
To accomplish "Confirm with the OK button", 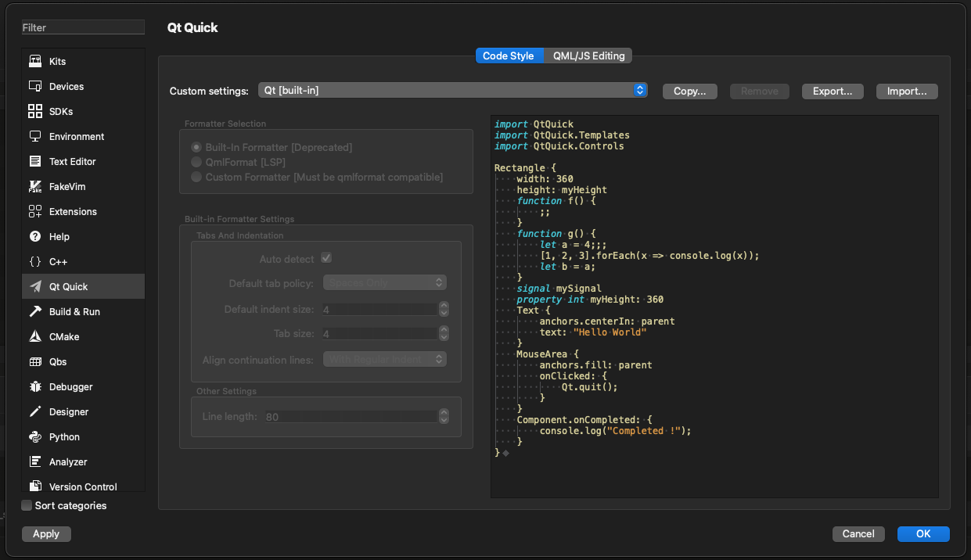I will 923,533.
